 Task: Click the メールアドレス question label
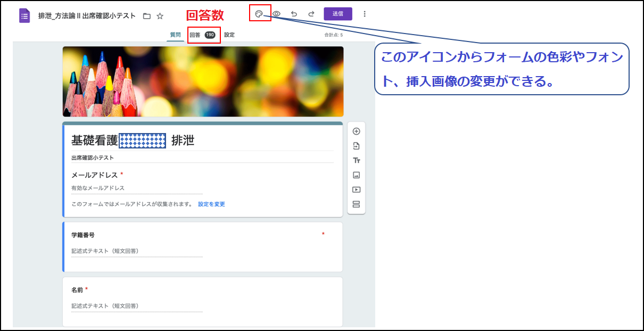[x=94, y=175]
